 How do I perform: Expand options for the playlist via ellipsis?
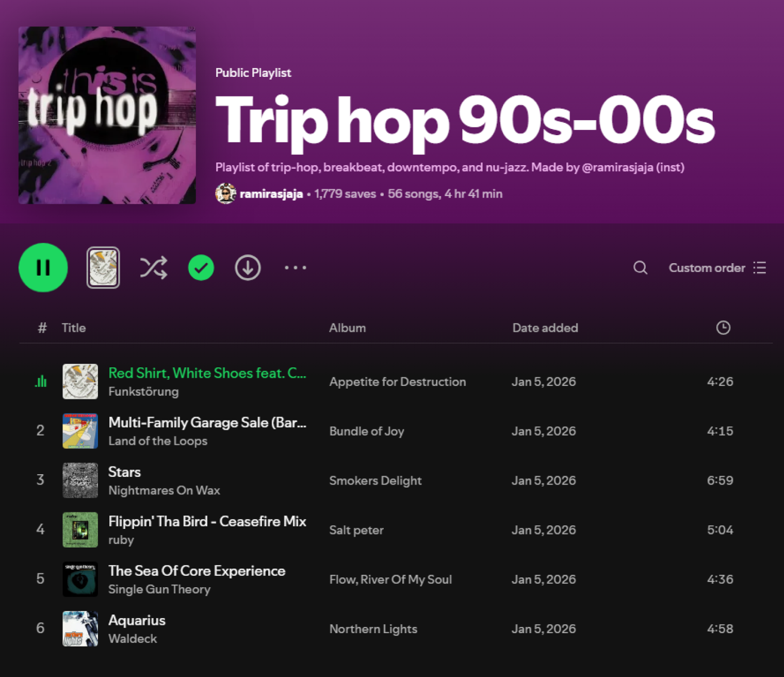click(295, 267)
